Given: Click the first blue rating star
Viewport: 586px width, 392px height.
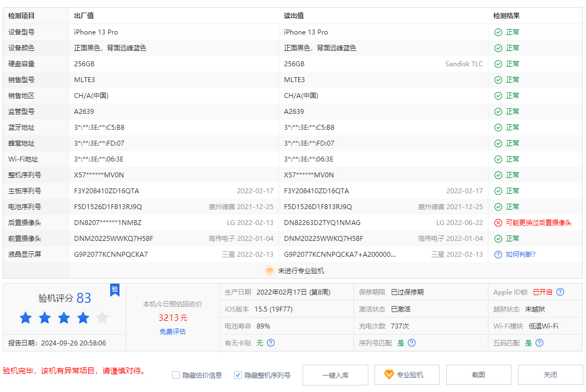Looking at the screenshot, I should (x=26, y=318).
